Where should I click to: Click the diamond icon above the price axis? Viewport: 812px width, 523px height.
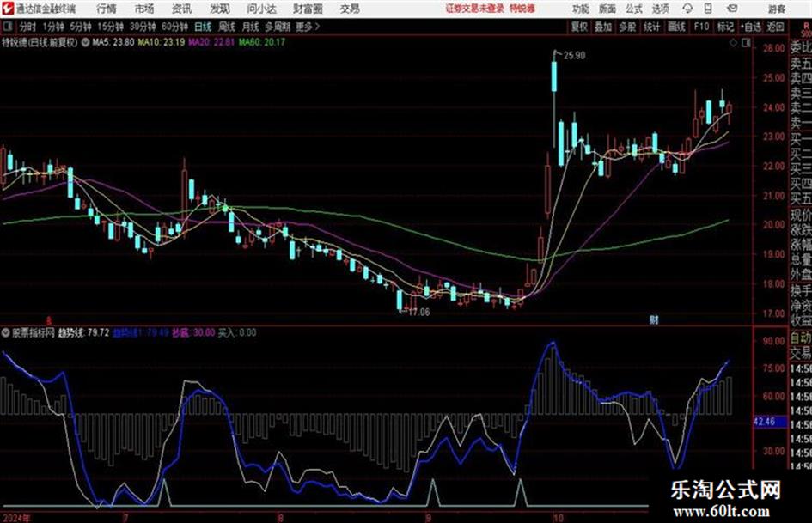[x=733, y=43]
